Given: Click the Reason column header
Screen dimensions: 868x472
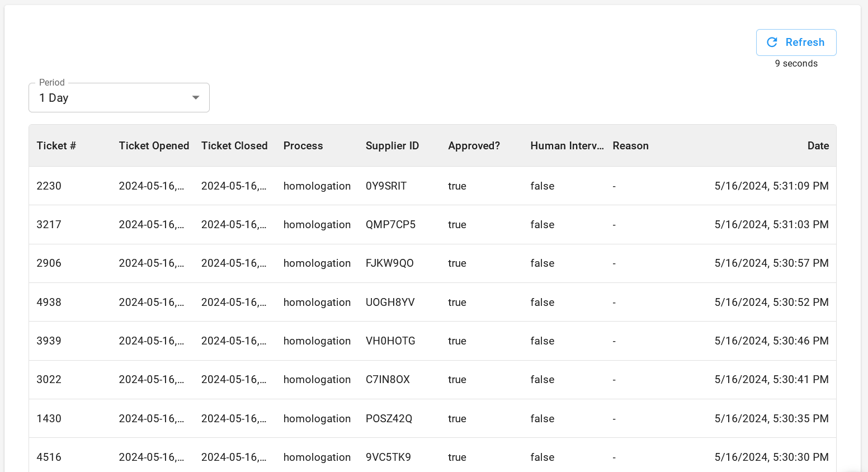Looking at the screenshot, I should tap(630, 146).
